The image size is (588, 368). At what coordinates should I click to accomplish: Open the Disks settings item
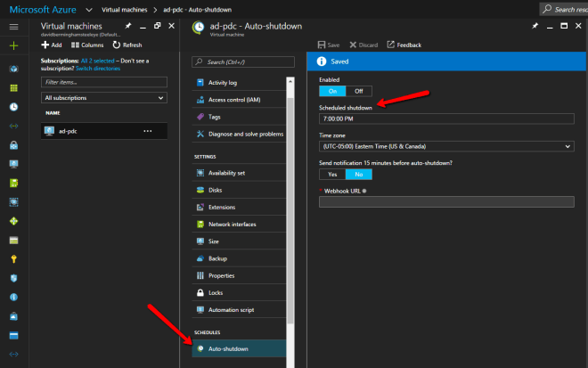pyautogui.click(x=216, y=189)
